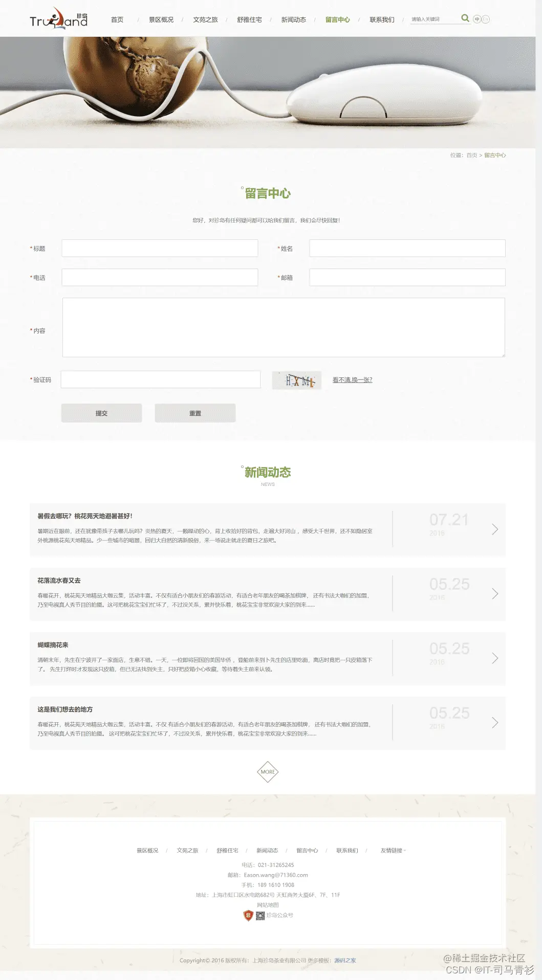Click the 姓名 input field
Viewport: 542px width, 980px height.
tap(407, 248)
